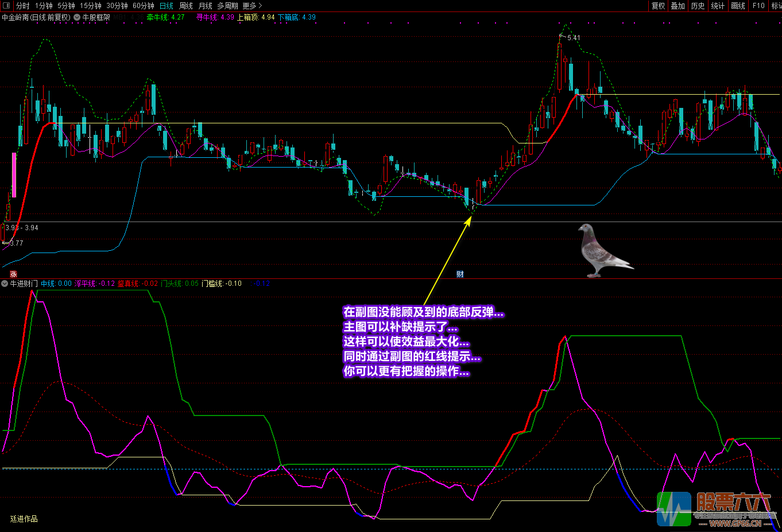Click the 叠加 overlay button
The image size is (782, 532).
(x=678, y=6)
